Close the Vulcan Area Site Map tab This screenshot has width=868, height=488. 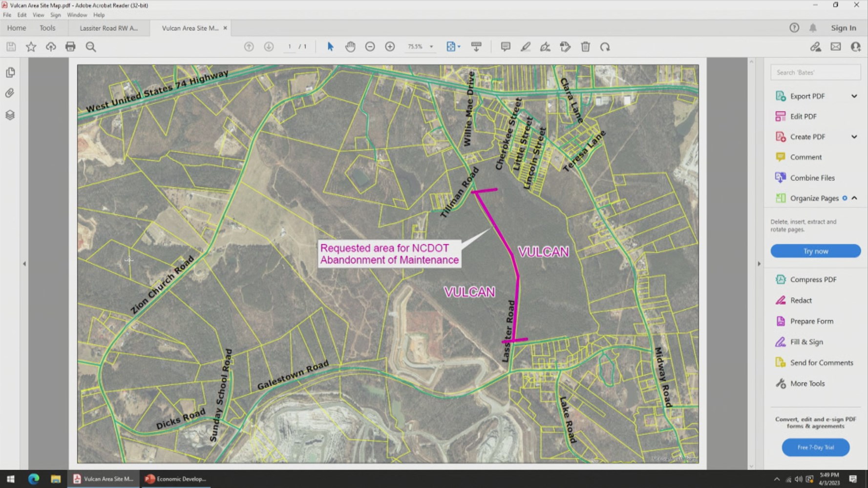[x=225, y=28]
